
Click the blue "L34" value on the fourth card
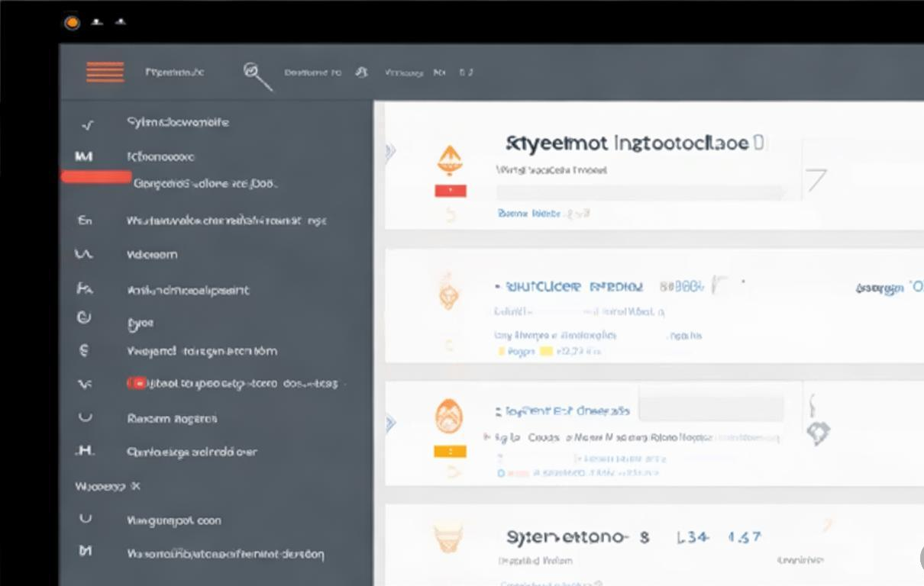pyautogui.click(x=693, y=537)
